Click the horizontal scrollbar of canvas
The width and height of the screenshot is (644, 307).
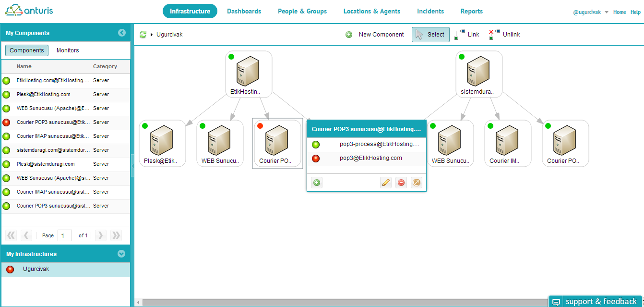click(346, 302)
